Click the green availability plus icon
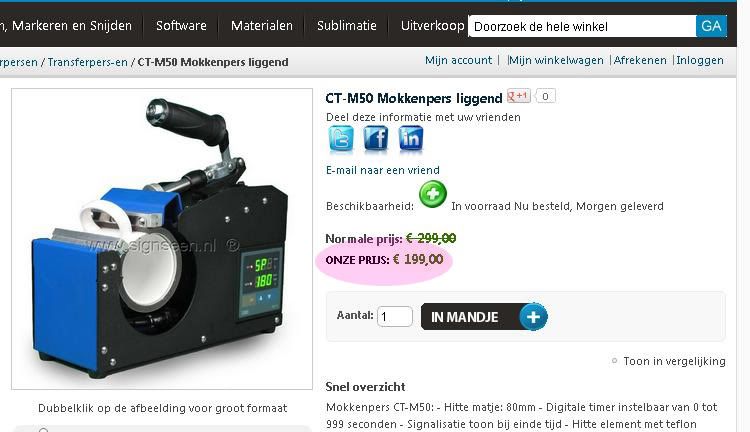This screenshot has width=750, height=432. click(433, 194)
